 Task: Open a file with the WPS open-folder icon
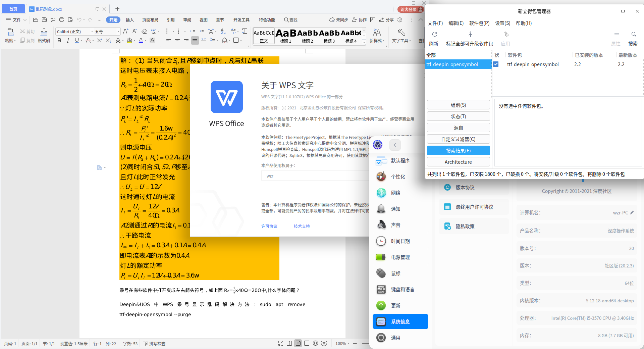(36, 20)
